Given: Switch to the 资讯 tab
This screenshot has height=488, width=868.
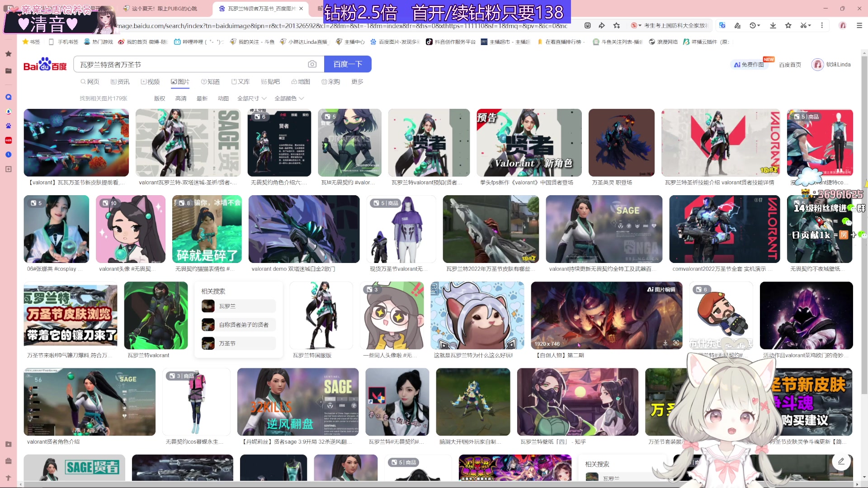Looking at the screenshot, I should pyautogui.click(x=120, y=82).
